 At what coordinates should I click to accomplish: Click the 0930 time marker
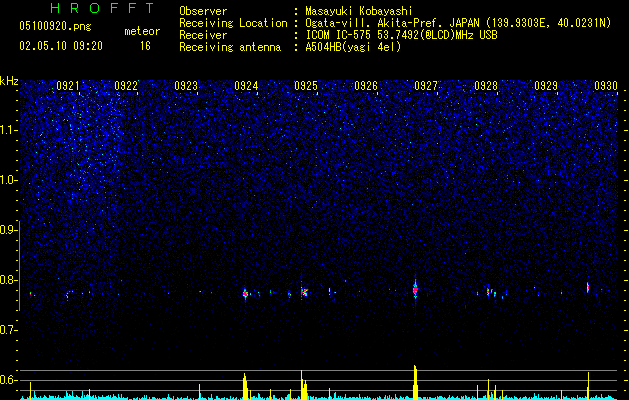(x=606, y=86)
